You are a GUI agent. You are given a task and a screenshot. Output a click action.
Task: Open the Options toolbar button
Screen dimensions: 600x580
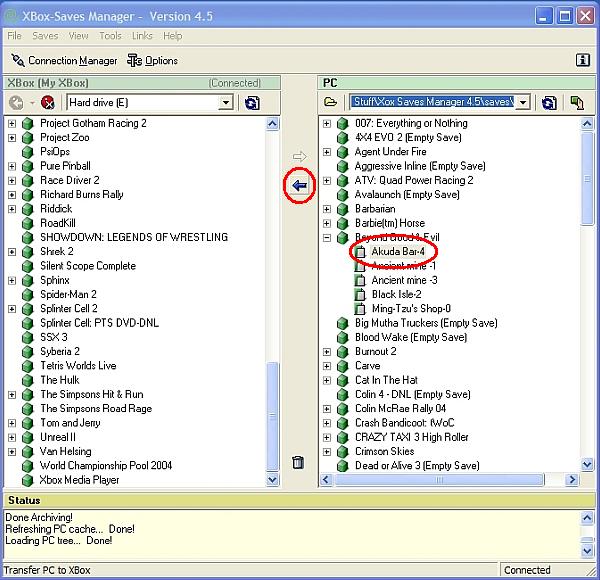(x=152, y=60)
